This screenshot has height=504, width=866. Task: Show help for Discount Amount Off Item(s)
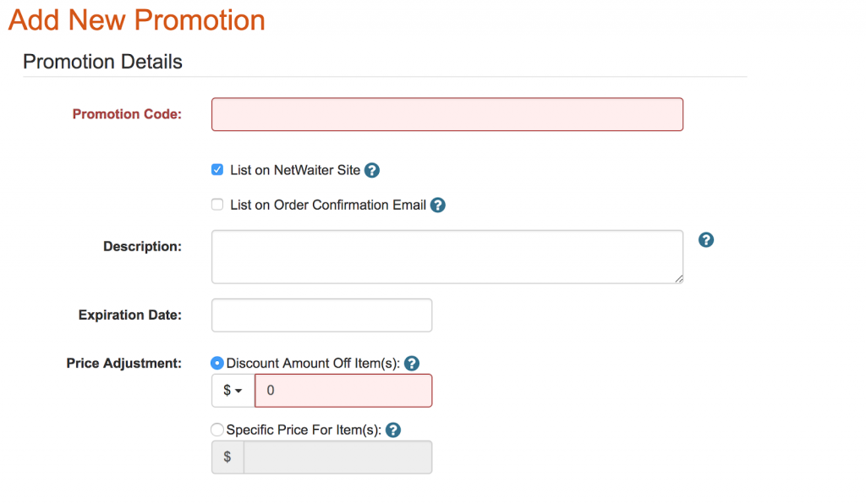[x=412, y=364]
